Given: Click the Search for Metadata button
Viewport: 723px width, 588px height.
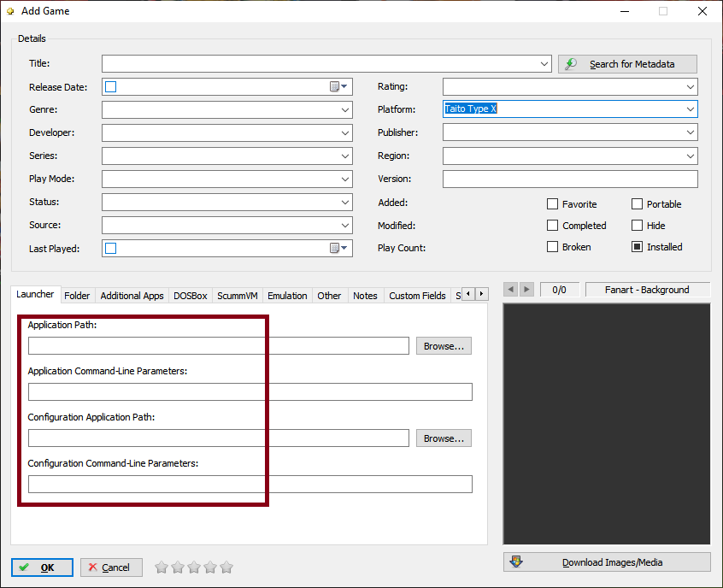Looking at the screenshot, I should (627, 63).
